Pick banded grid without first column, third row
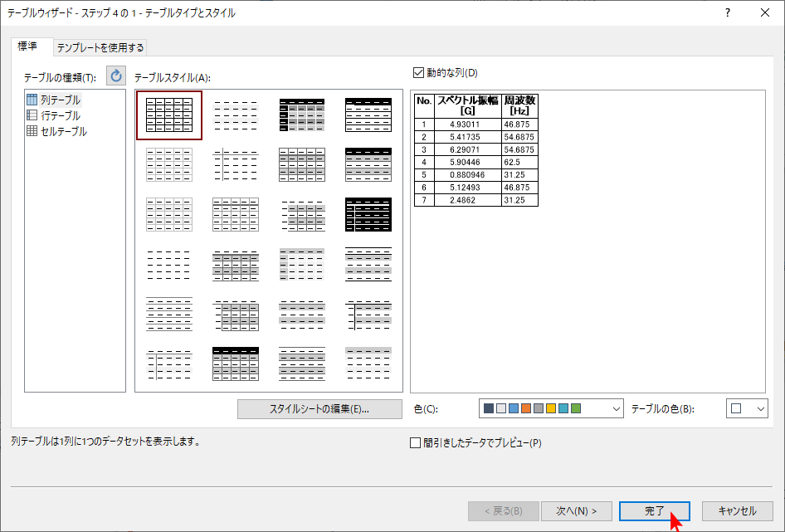This screenshot has width=785, height=532. [302, 214]
